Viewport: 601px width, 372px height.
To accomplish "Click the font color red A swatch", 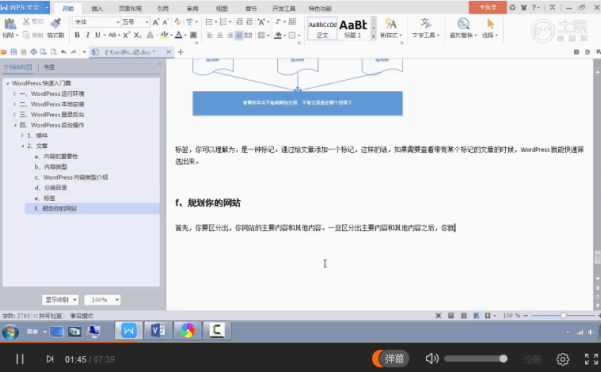I will pyautogui.click(x=178, y=35).
